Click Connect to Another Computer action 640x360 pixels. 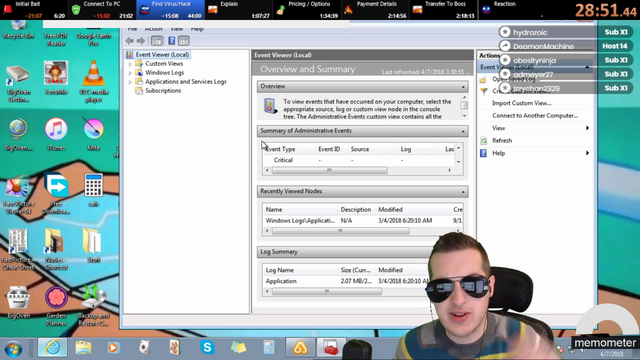tap(535, 116)
